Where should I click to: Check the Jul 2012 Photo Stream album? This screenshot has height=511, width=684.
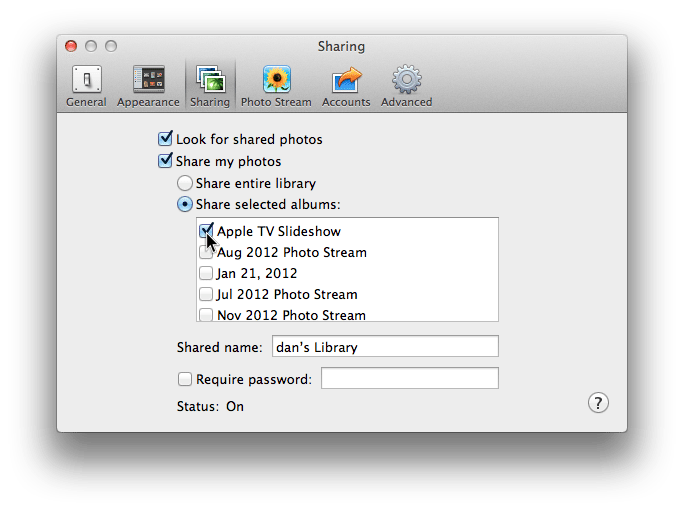[x=205, y=294]
